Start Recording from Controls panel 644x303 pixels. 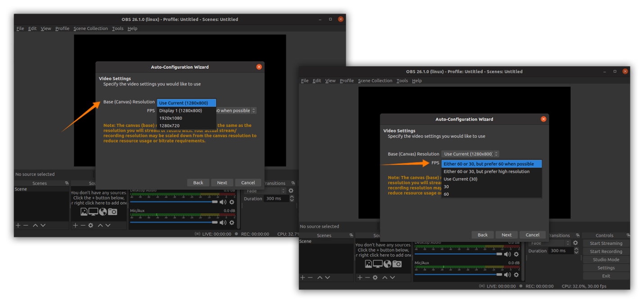coord(606,252)
